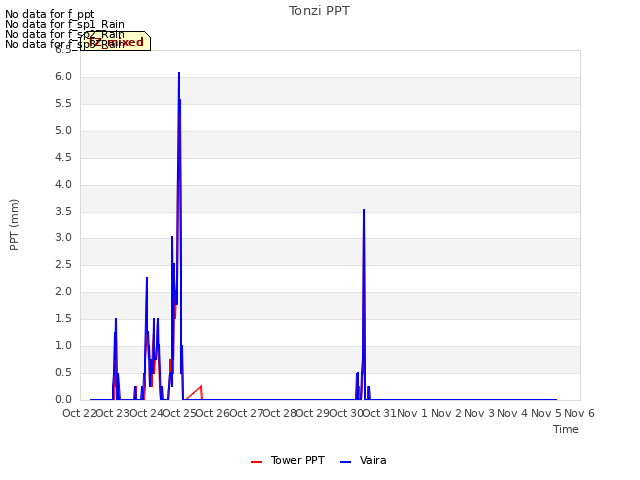
Task: Click the 5.0 y-axis tick label
Action: tap(63, 131)
